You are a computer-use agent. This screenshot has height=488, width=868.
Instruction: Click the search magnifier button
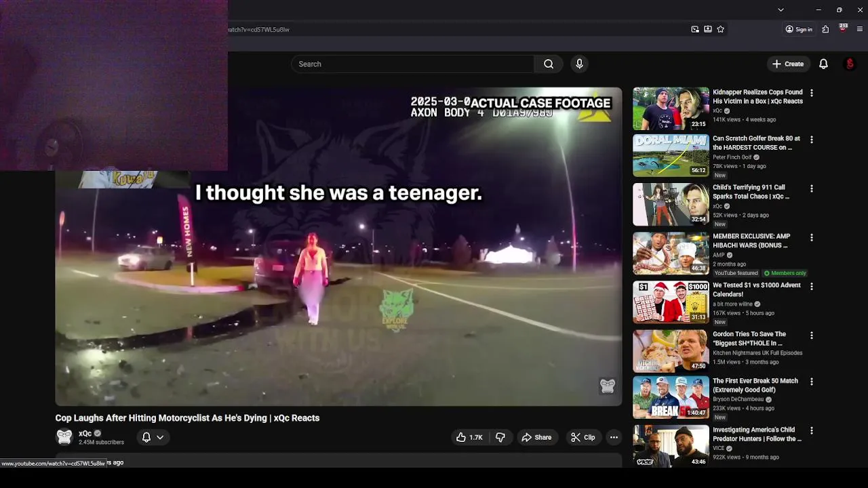click(549, 64)
